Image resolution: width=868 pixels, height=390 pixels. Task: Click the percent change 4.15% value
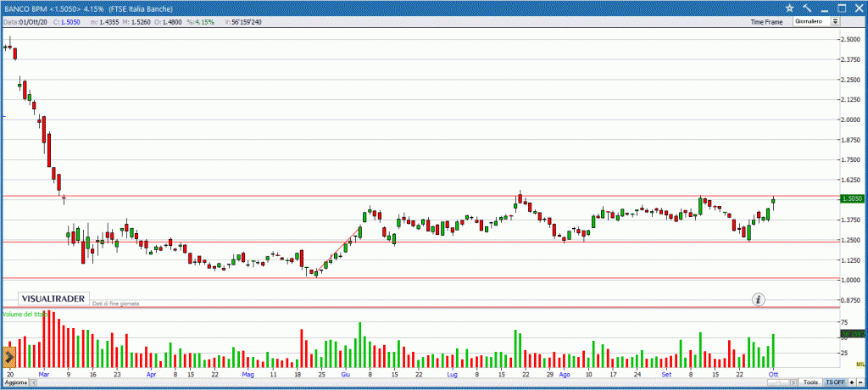coord(200,22)
